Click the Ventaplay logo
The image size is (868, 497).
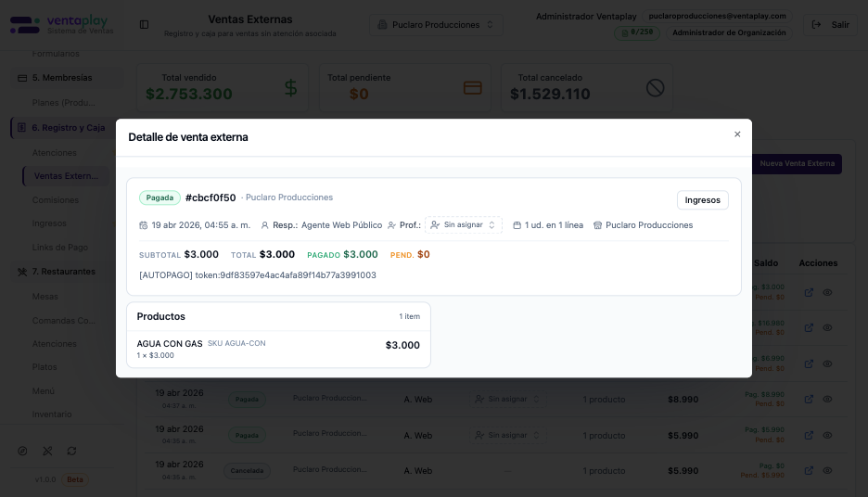pyautogui.click(x=62, y=24)
